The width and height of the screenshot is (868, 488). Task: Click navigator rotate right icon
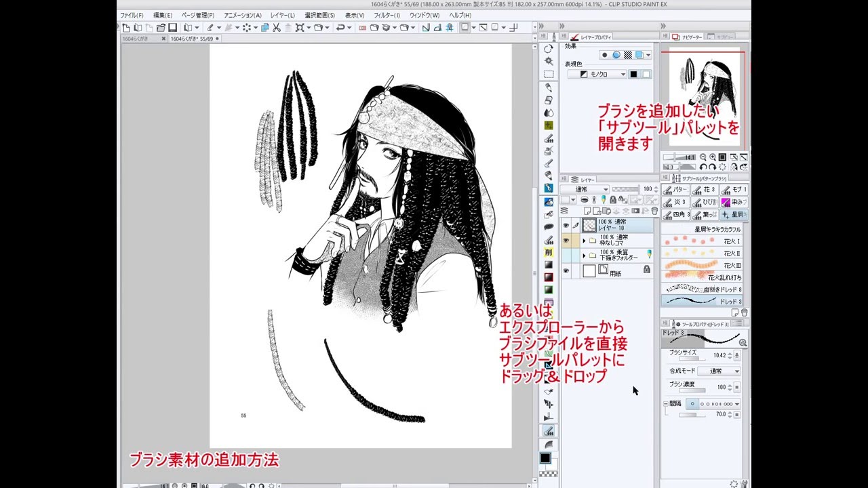click(712, 166)
